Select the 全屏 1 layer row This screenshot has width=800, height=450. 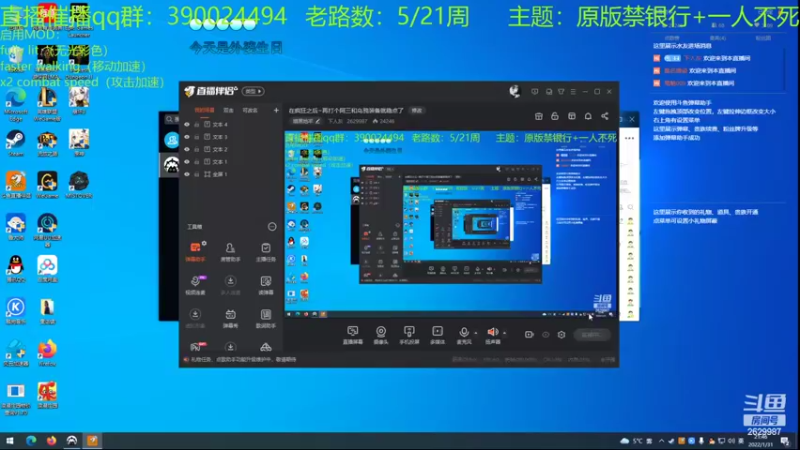pos(232,174)
